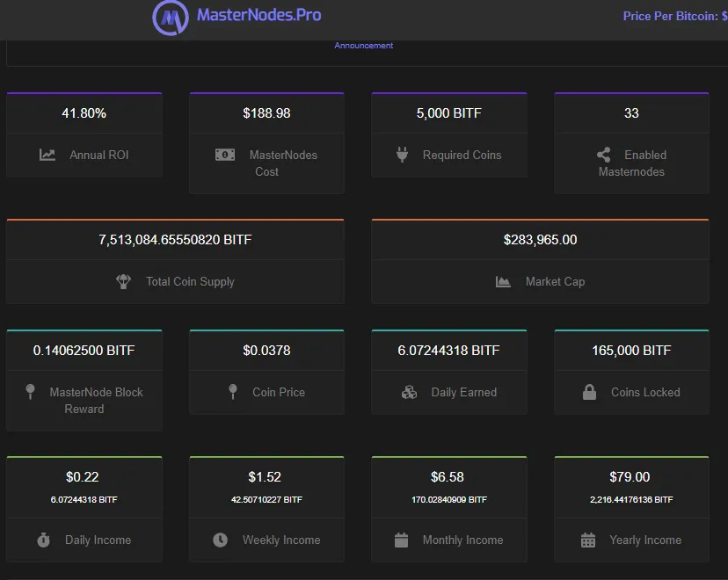Click the Coin Price pin icon
Image resolution: width=728 pixels, height=580 pixels.
pos(233,392)
